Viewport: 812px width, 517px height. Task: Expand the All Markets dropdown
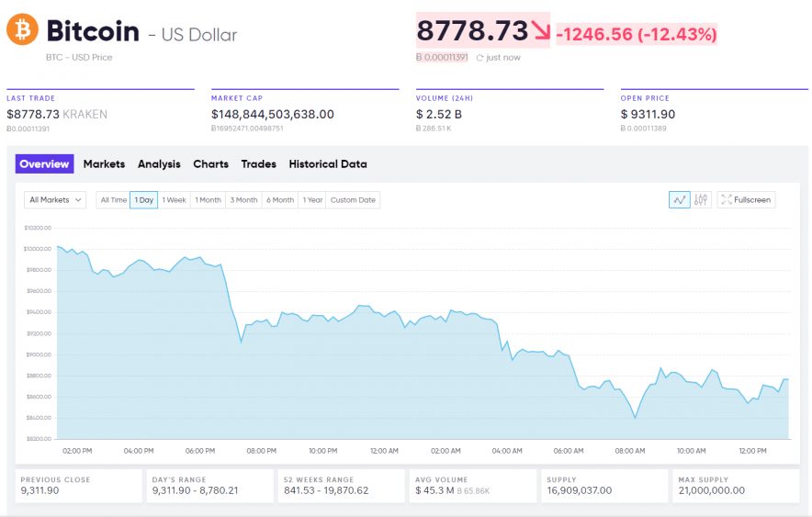(x=55, y=199)
